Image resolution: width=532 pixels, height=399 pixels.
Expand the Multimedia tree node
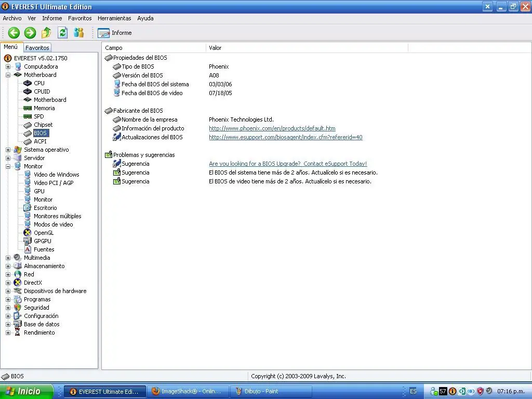[x=8, y=258]
